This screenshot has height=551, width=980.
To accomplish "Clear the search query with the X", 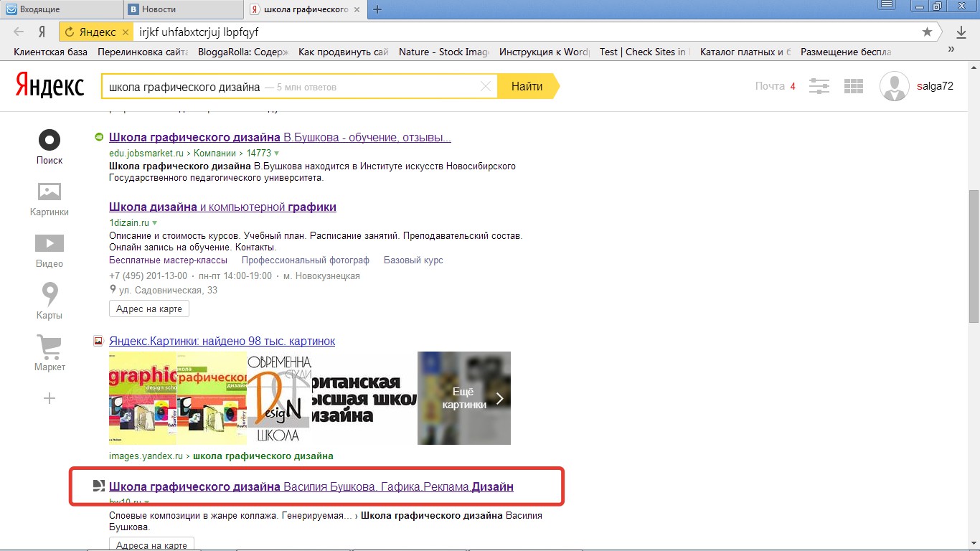I will click(486, 87).
